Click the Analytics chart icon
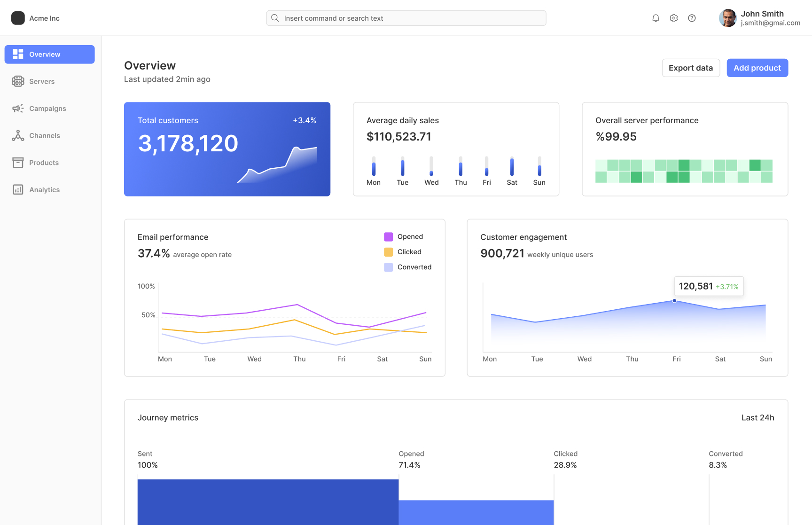Viewport: 812px width, 525px height. point(18,189)
